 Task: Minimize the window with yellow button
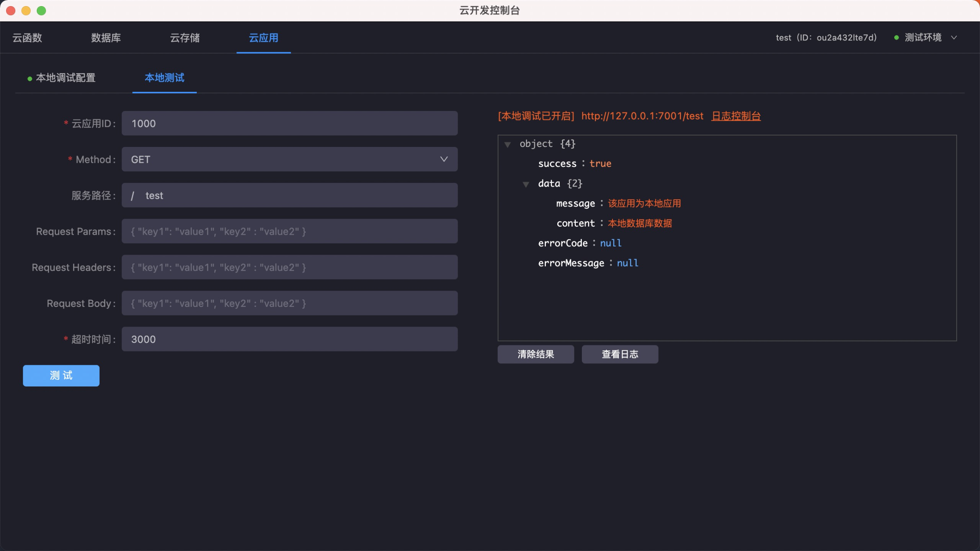pyautogui.click(x=26, y=11)
